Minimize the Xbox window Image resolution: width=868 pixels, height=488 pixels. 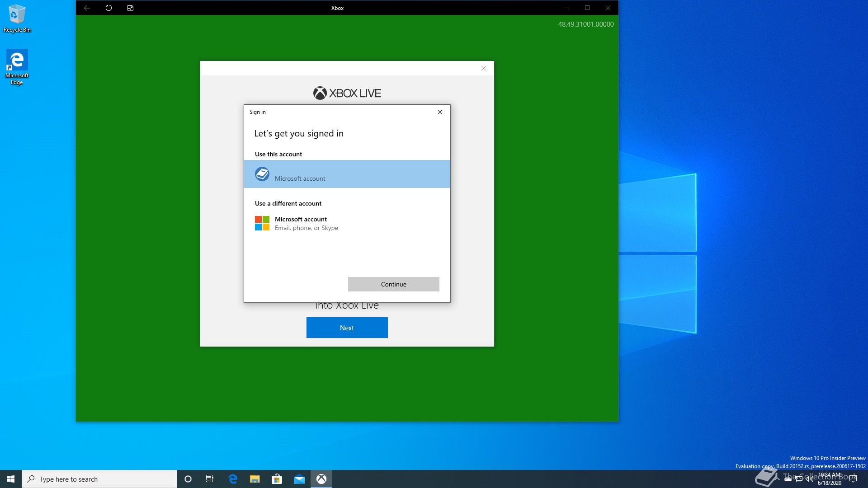[566, 8]
